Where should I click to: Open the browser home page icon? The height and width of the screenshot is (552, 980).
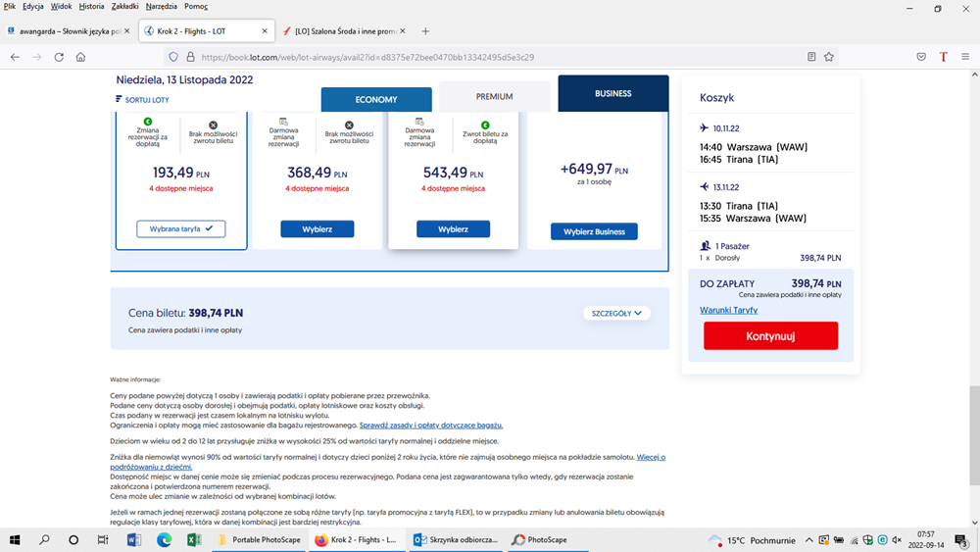tap(80, 57)
